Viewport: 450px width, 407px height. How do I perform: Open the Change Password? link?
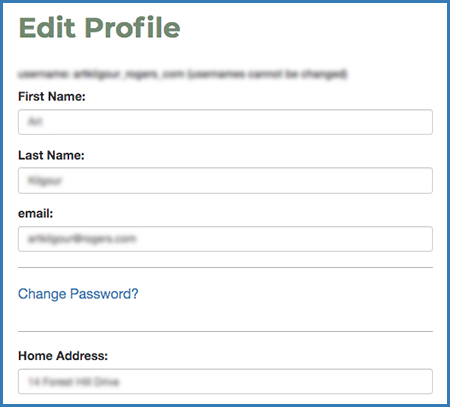point(78,294)
